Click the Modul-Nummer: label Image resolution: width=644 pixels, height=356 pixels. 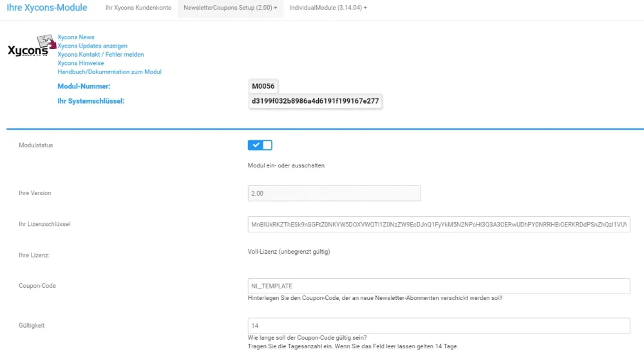pyautogui.click(x=84, y=86)
